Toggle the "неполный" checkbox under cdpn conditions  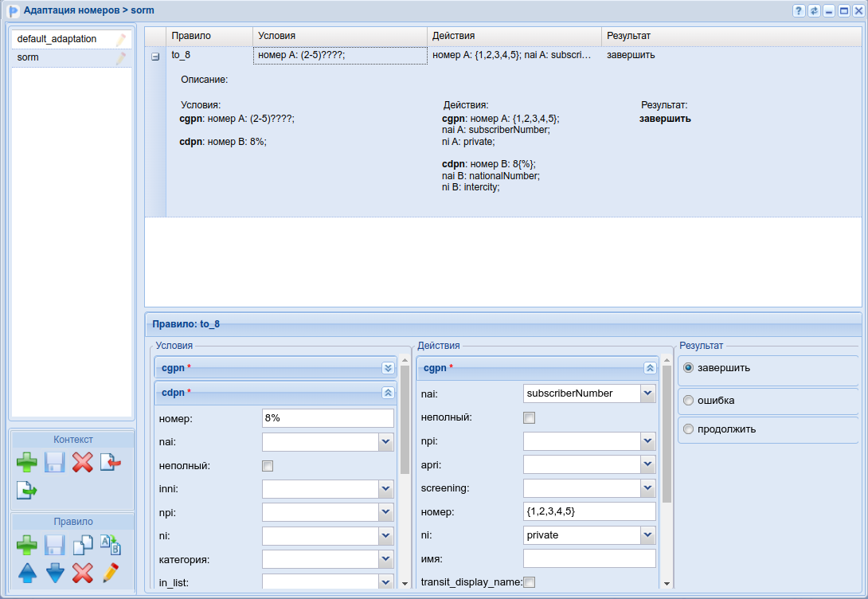(268, 466)
